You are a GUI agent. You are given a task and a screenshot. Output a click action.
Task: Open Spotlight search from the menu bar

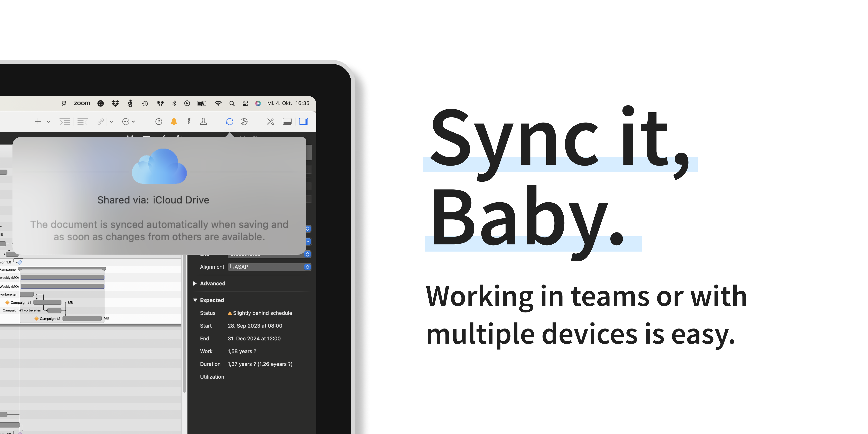coord(232,103)
